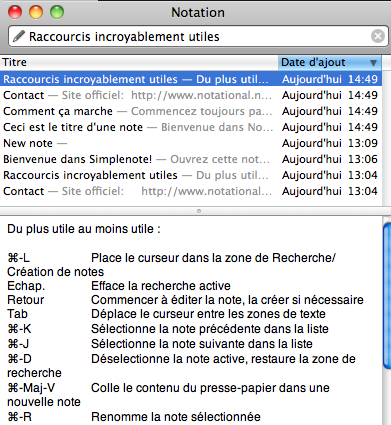
Task: Click the date cell 'Aujourd'hui 13:09'
Action: pyautogui.click(x=330, y=143)
